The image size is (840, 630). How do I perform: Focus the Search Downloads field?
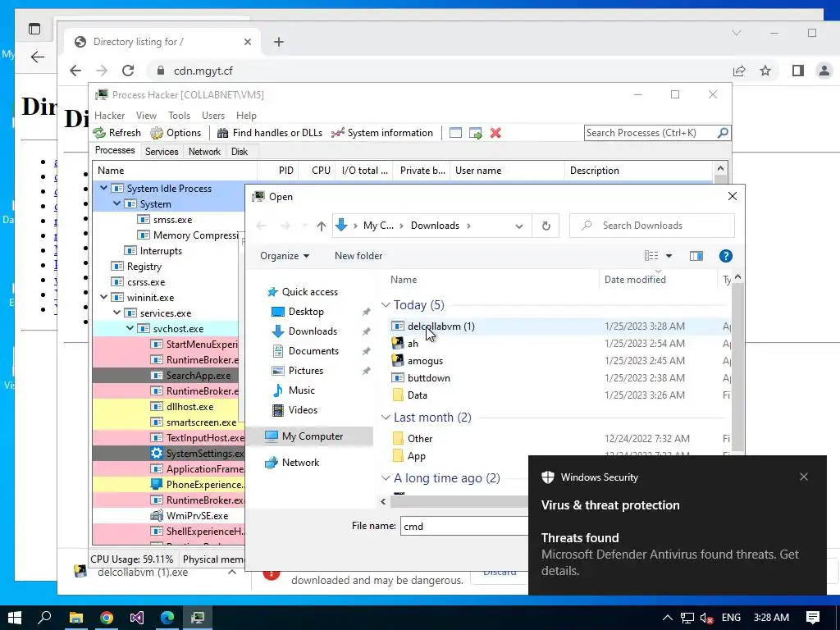652,226
